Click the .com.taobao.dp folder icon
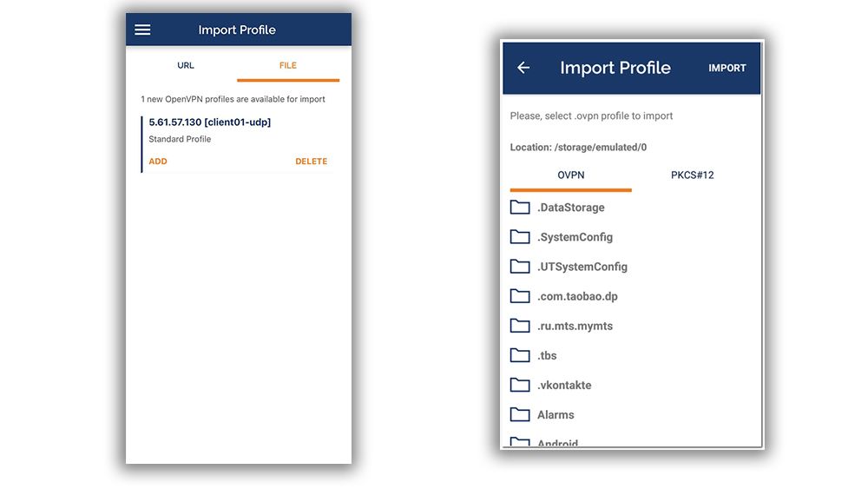The image size is (868, 489). coord(520,296)
